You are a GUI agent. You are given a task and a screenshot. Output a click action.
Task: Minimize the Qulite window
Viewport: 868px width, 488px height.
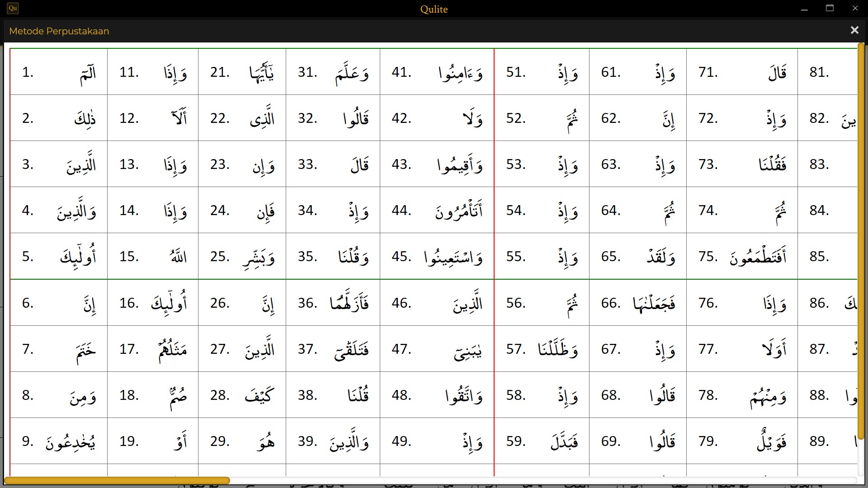click(804, 9)
